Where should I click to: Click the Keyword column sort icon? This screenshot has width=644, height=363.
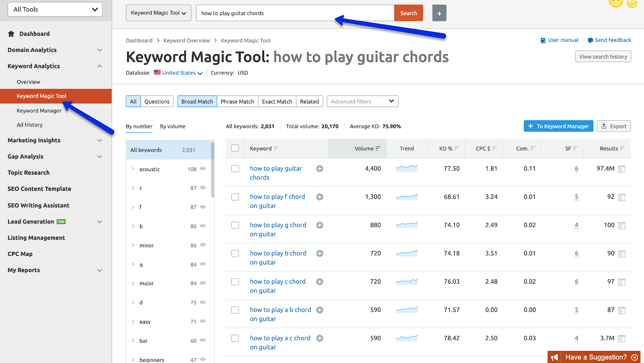pos(276,148)
